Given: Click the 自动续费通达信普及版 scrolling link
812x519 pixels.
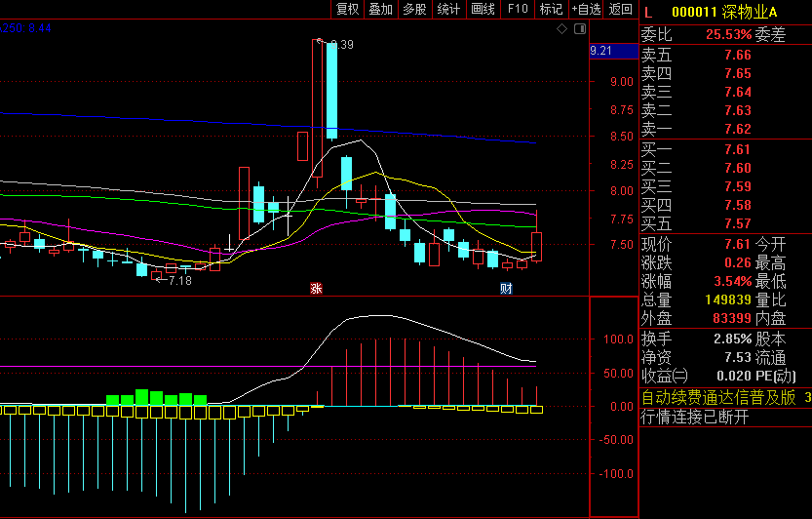Looking at the screenshot, I should click(x=717, y=397).
